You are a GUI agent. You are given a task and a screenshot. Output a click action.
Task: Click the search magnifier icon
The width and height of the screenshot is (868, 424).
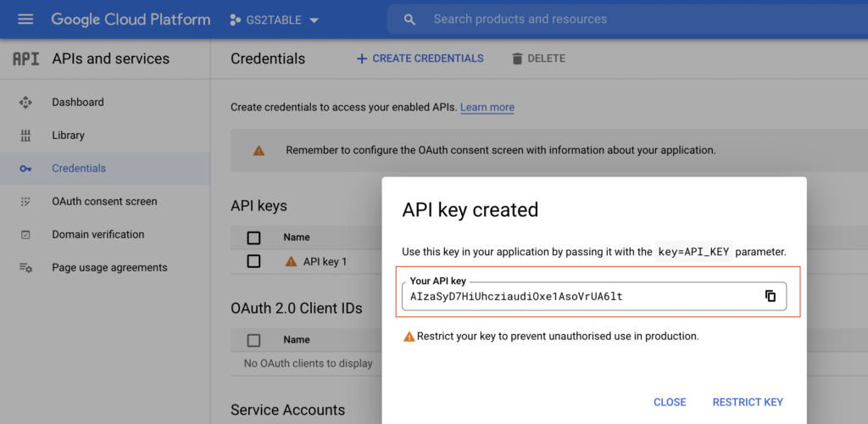click(409, 20)
